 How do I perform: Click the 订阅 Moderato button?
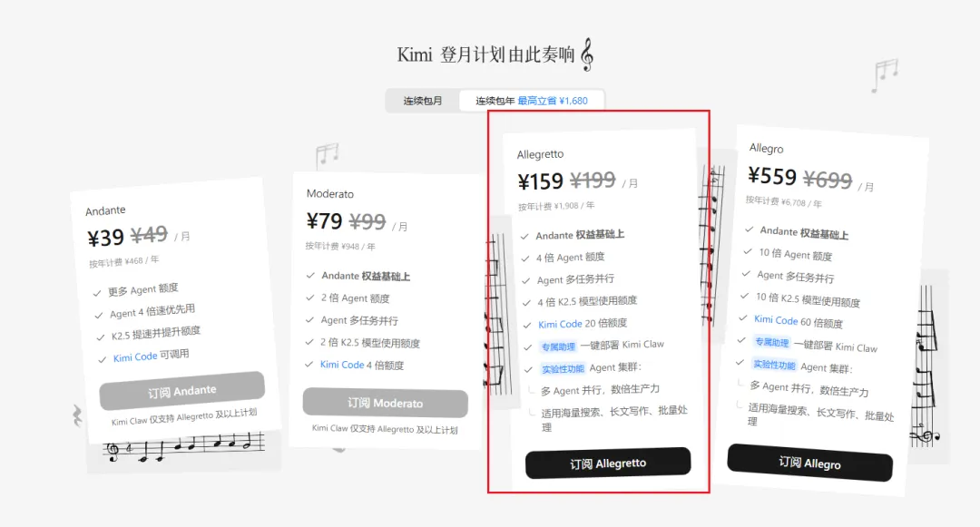[385, 403]
